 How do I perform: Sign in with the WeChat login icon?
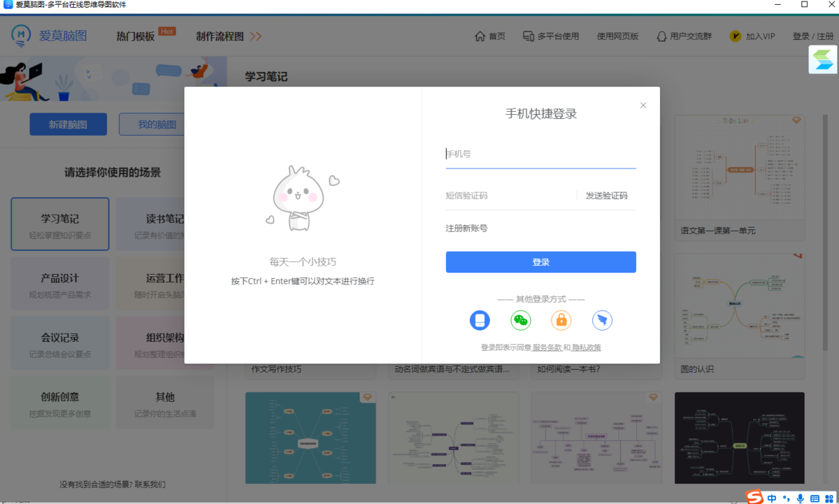pyautogui.click(x=521, y=320)
